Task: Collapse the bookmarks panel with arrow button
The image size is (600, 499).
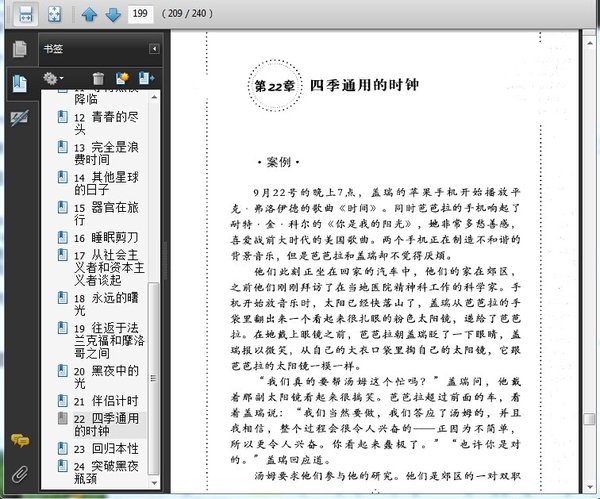Action: (154, 49)
